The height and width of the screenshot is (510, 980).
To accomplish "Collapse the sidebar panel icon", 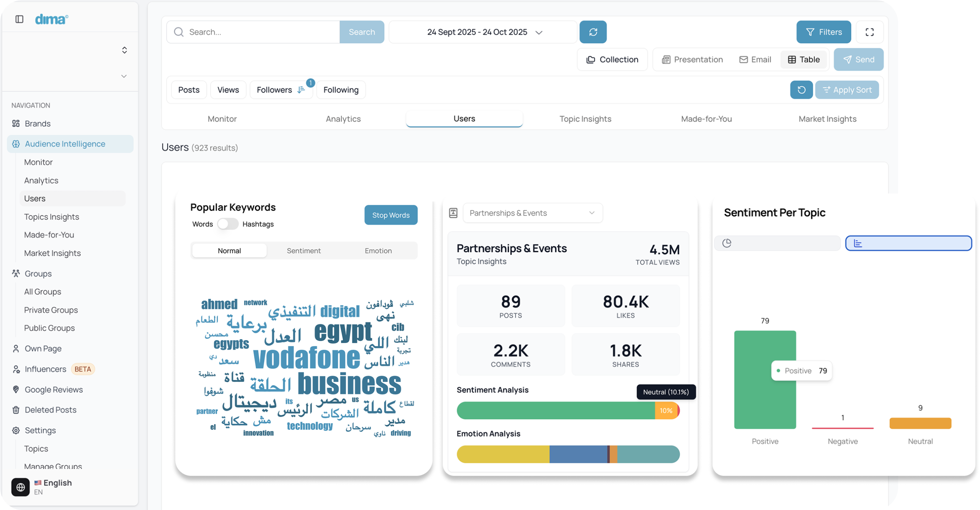I will point(19,19).
